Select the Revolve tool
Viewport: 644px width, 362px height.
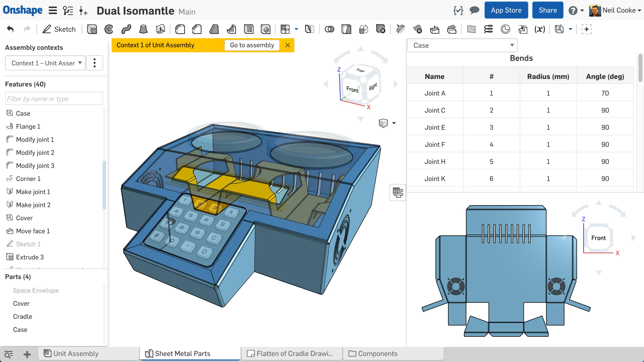point(109,29)
